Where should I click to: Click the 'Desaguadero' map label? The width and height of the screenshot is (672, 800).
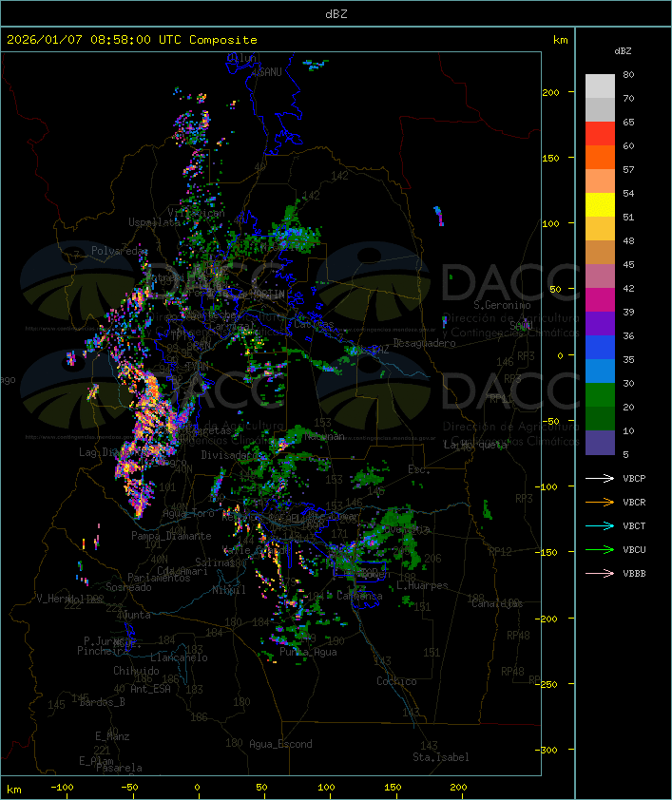click(x=424, y=343)
